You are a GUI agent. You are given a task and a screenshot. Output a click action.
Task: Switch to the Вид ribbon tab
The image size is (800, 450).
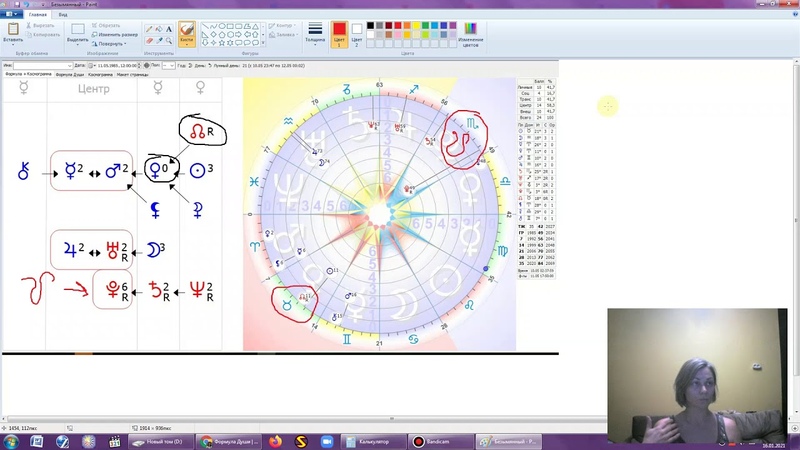pyautogui.click(x=63, y=14)
